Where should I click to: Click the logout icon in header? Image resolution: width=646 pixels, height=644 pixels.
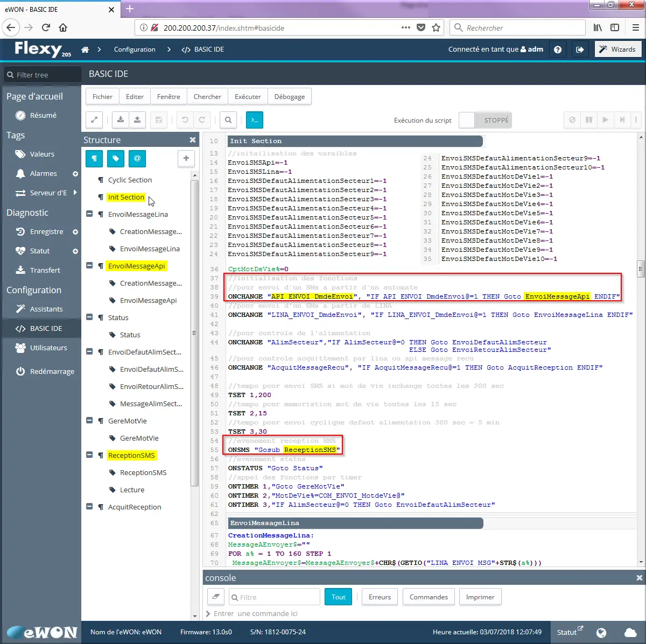click(x=580, y=49)
